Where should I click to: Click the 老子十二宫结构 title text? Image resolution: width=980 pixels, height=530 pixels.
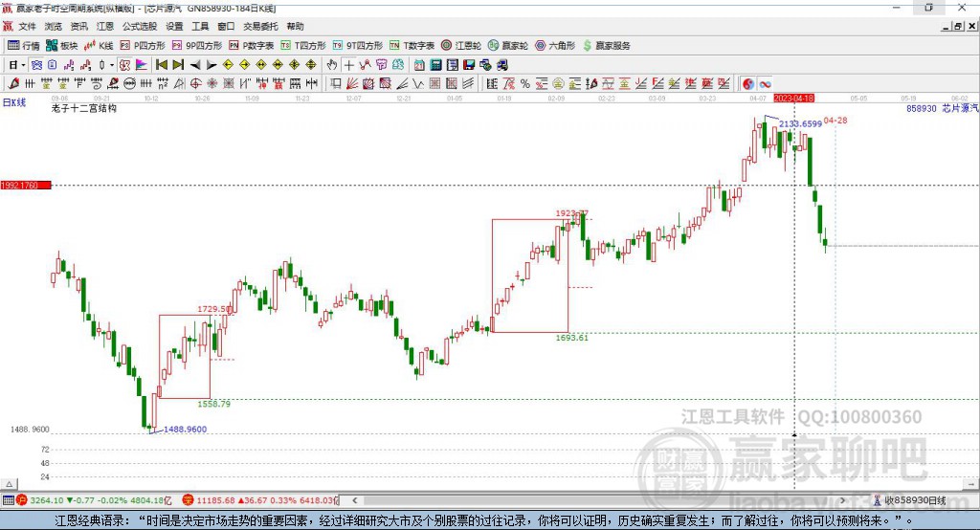pos(84,108)
